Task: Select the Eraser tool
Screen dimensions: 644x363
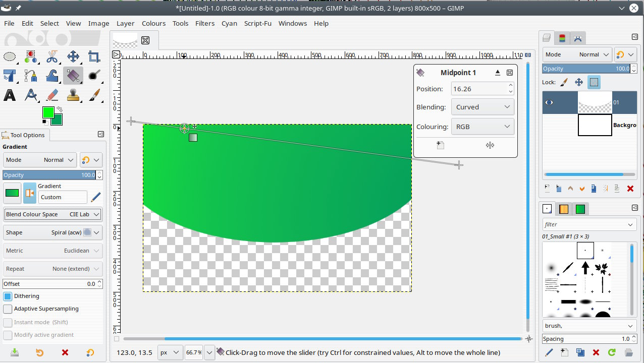Action: (52, 95)
